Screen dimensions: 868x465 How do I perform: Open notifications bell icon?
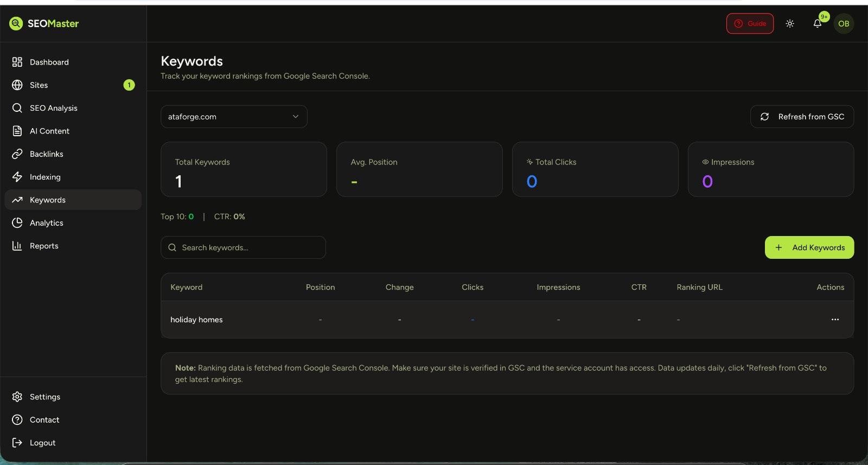[x=817, y=23]
